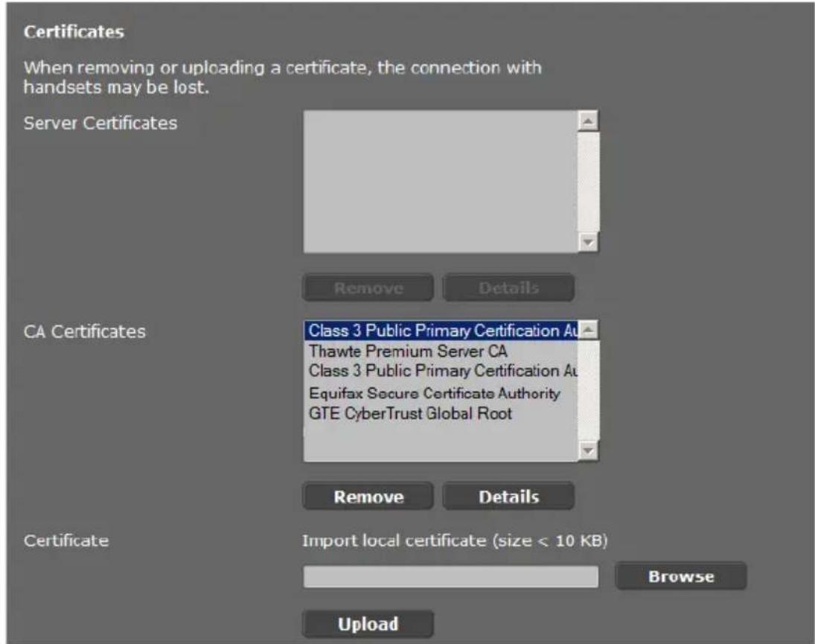The width and height of the screenshot is (815, 644).
Task: Select the unhighlighted Class 3 Public Primary entry
Action: click(x=441, y=371)
